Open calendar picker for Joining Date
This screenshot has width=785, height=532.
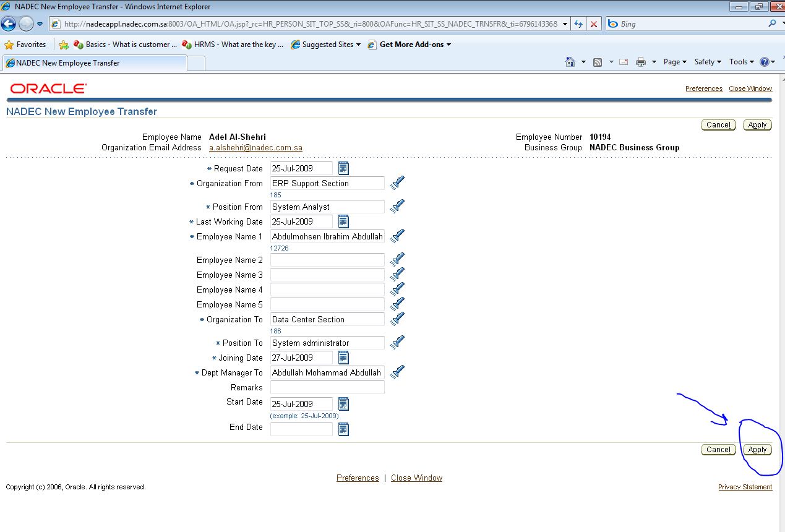point(344,358)
